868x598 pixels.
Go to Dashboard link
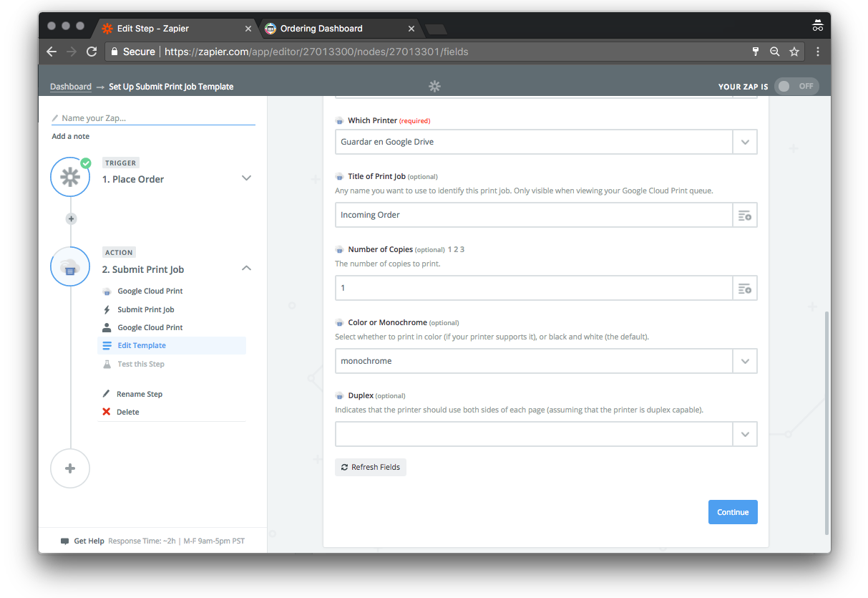click(x=71, y=87)
